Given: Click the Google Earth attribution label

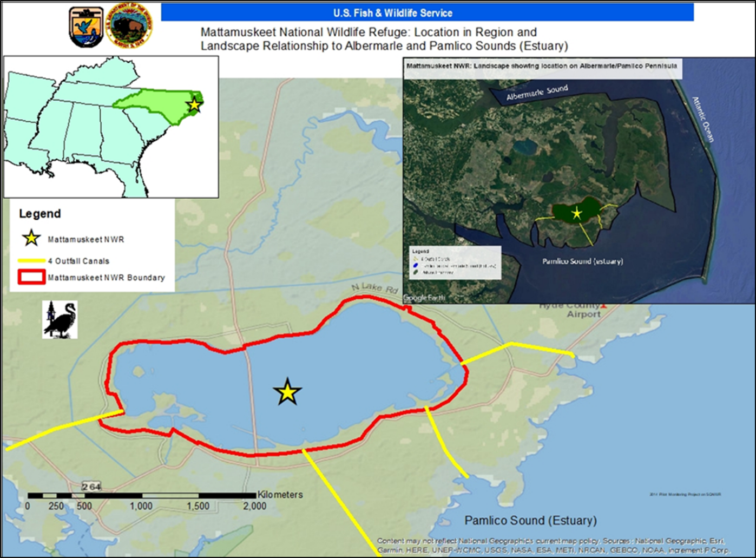Looking at the screenshot, I should coord(424,298).
